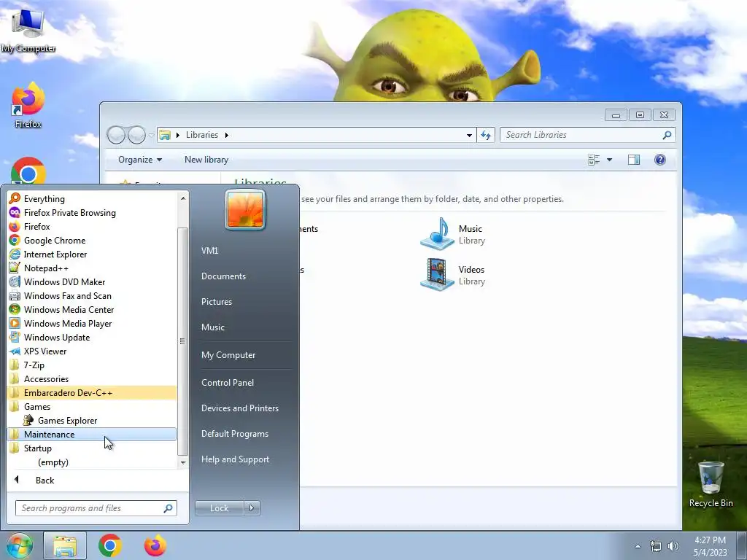
Task: Open Explorer help icon
Action: point(659,160)
